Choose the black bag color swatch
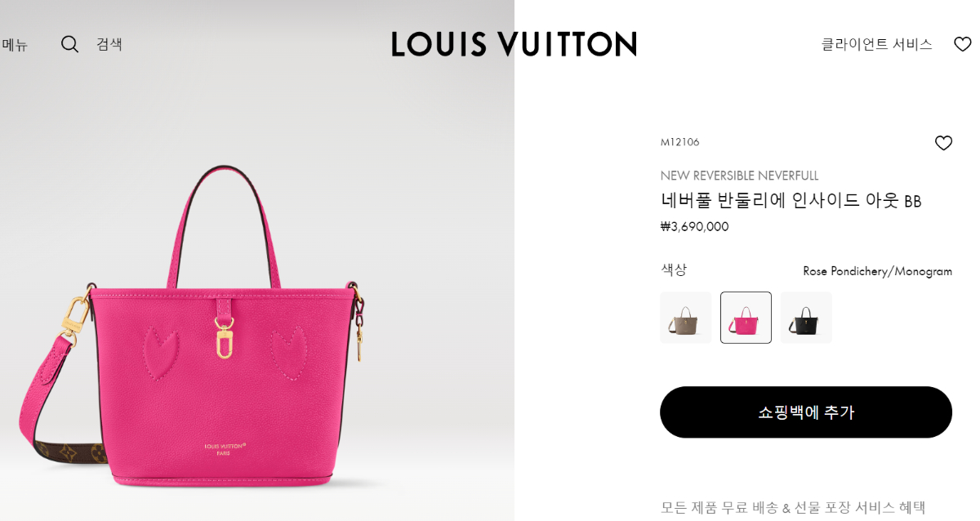This screenshot has width=980, height=521. (x=806, y=318)
